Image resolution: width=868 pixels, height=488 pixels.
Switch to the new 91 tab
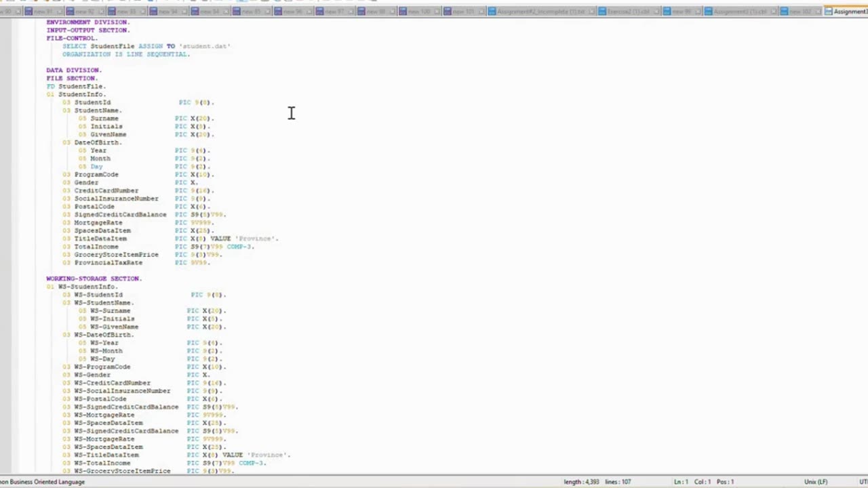(44, 12)
